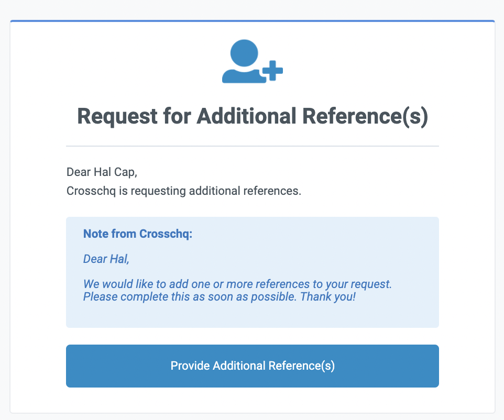
Task: Click the Provide Additional Reference(s) label text
Action: click(x=252, y=366)
